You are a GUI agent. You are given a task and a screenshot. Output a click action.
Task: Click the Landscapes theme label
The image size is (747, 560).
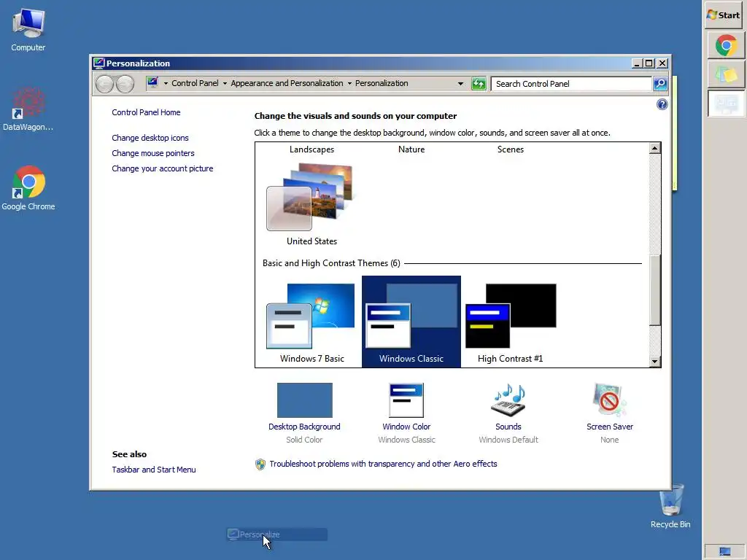click(x=311, y=149)
